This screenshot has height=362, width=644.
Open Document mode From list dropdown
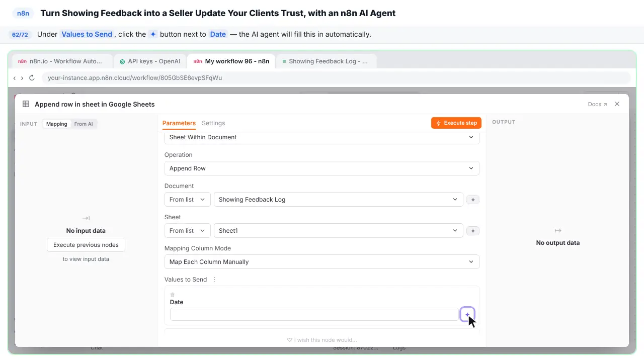pos(187,200)
